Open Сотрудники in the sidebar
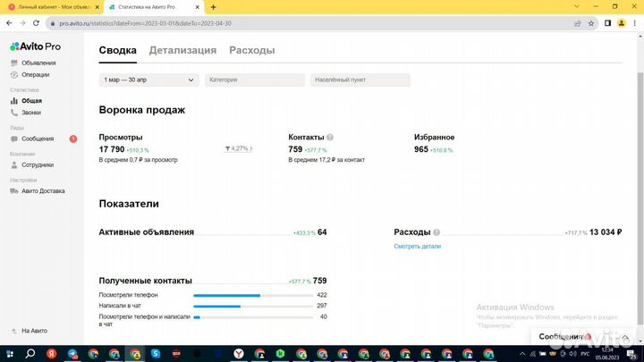Viewport: 644px width, 362px height. pos(38,165)
